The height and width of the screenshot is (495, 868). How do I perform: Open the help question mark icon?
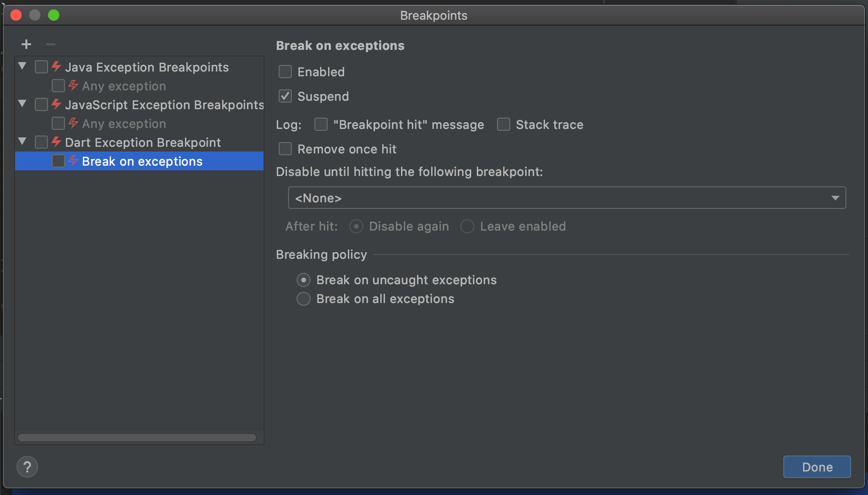pyautogui.click(x=27, y=467)
